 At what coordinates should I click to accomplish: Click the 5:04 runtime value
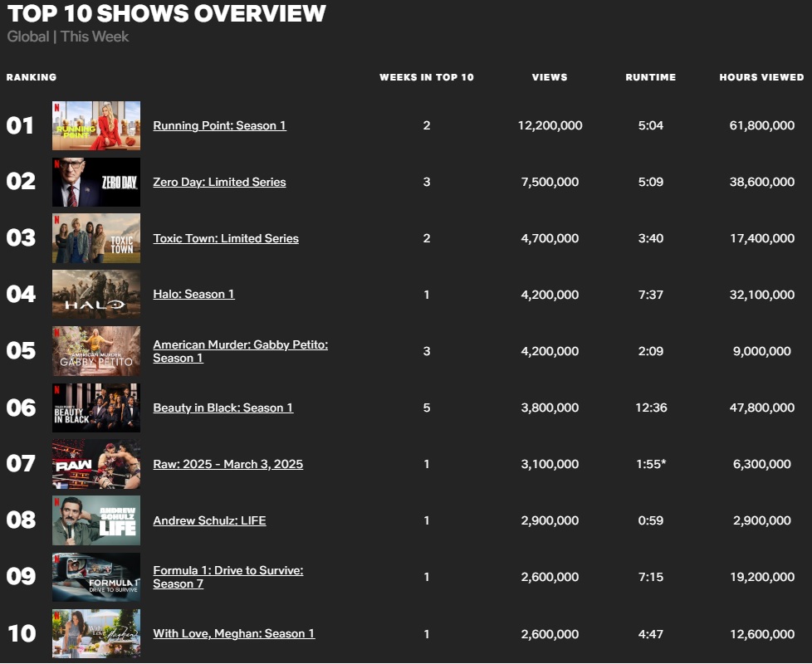click(x=651, y=126)
